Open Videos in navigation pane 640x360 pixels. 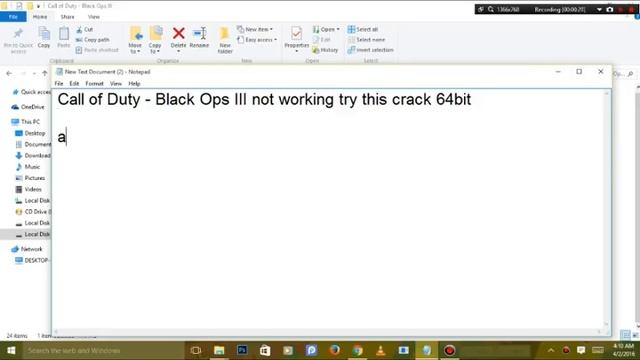pos(29,189)
